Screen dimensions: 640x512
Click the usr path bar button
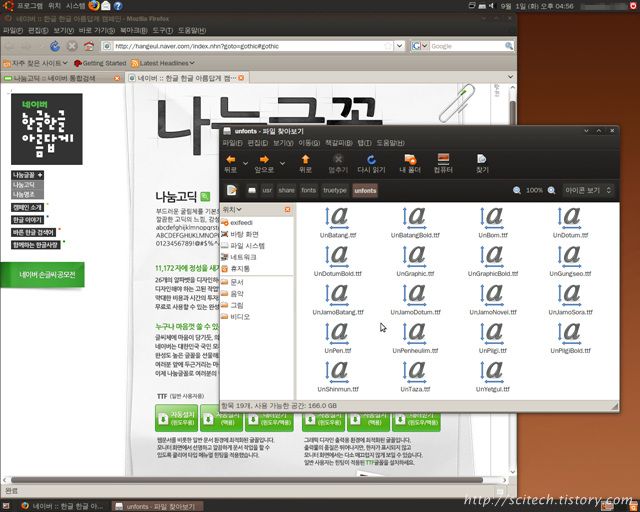pos(267,190)
